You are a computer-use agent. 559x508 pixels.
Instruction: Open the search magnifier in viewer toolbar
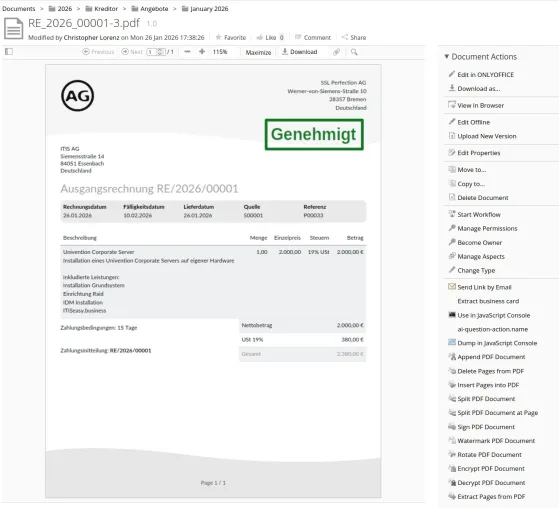[x=354, y=52]
